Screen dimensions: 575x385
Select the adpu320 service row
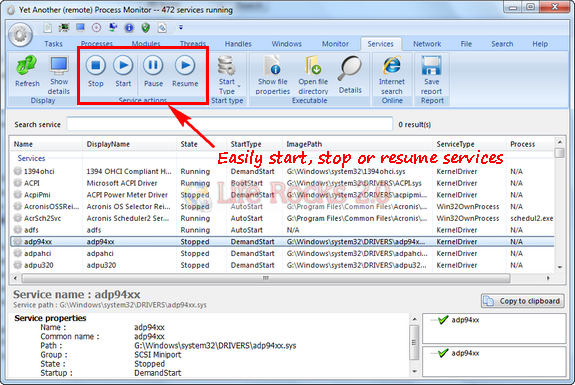(282, 265)
